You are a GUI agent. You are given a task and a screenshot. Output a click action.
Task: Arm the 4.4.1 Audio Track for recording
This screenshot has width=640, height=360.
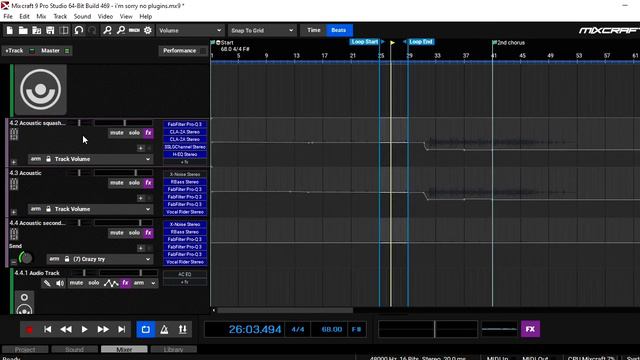(139, 283)
